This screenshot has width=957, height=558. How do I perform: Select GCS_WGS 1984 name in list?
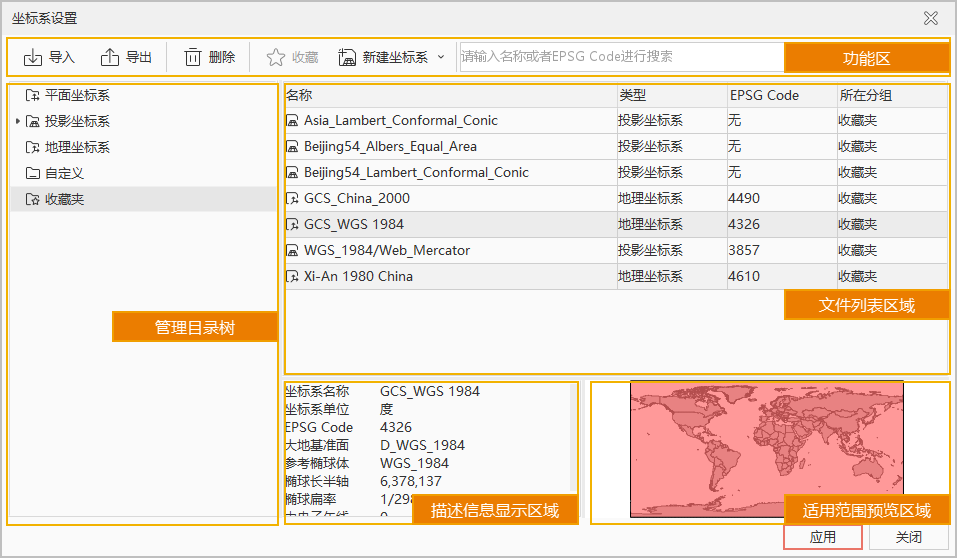tap(354, 225)
